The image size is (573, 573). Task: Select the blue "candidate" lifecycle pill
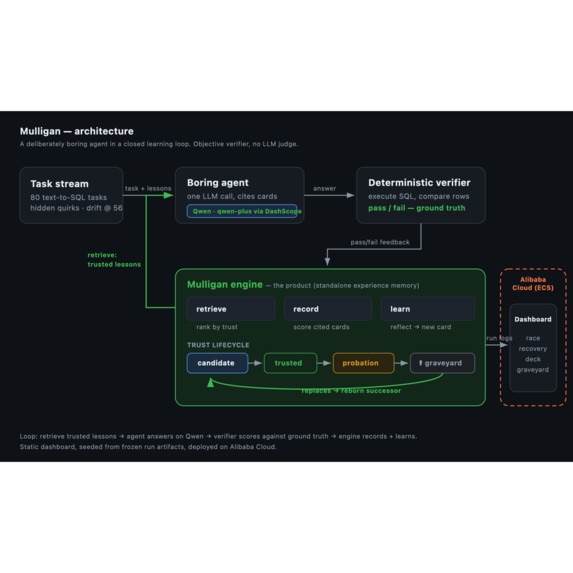[217, 363]
